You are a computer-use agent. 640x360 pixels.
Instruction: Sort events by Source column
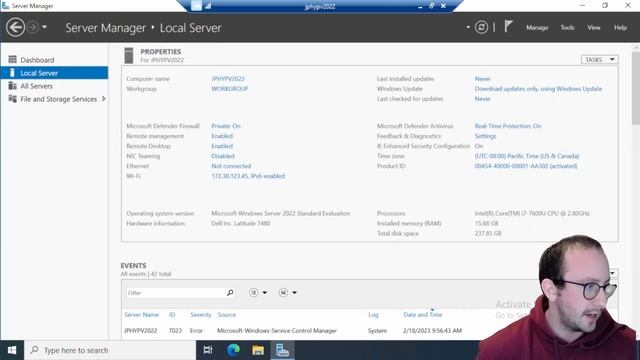227,315
